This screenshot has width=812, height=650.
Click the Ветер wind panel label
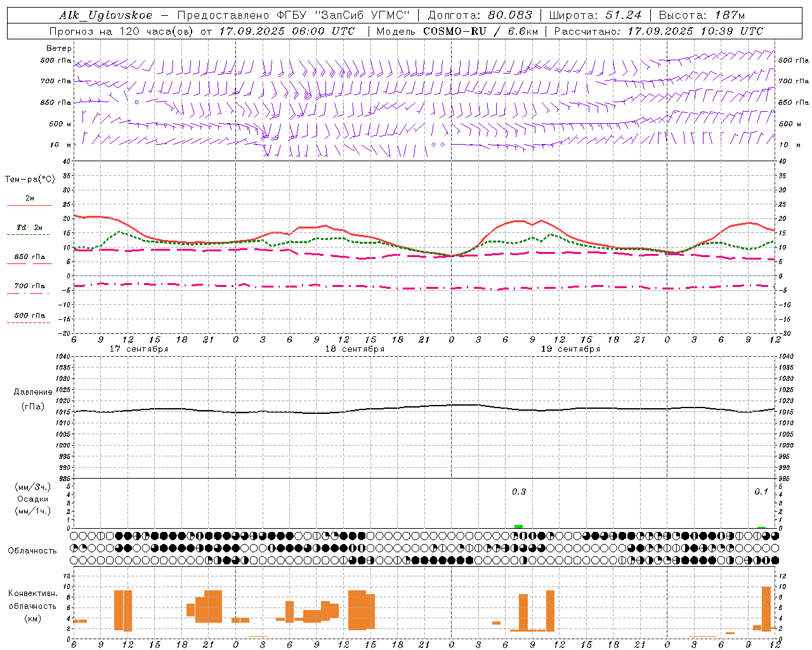pos(59,48)
